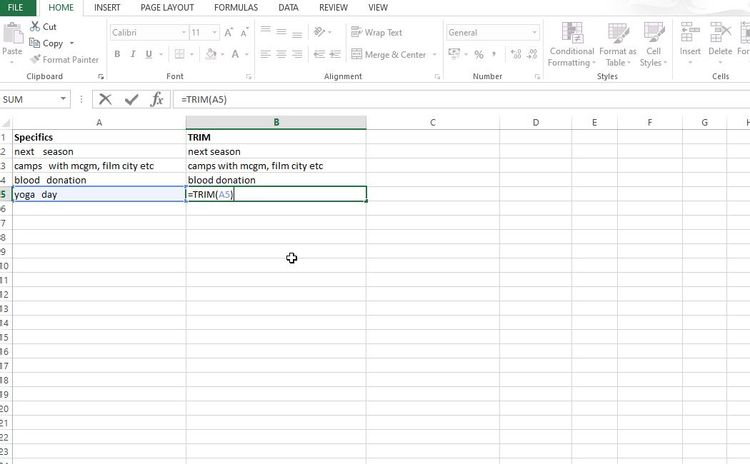Click the Increase Indent icon

pyautogui.click(x=335, y=54)
